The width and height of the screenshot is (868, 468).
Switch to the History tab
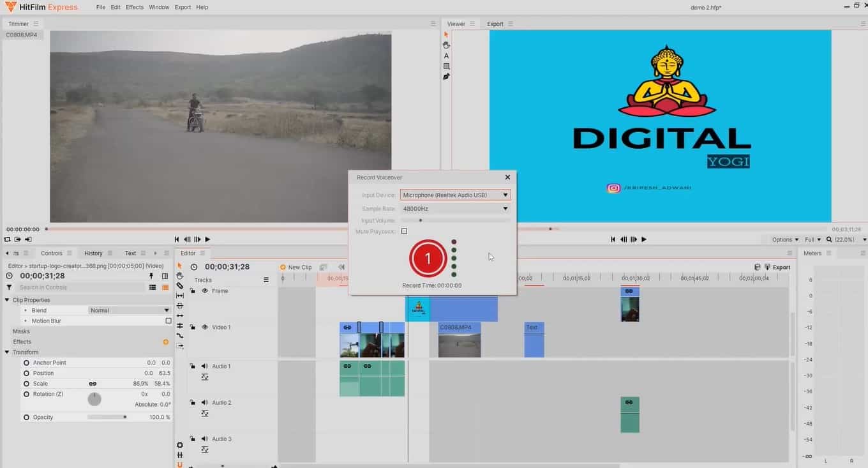click(x=93, y=253)
